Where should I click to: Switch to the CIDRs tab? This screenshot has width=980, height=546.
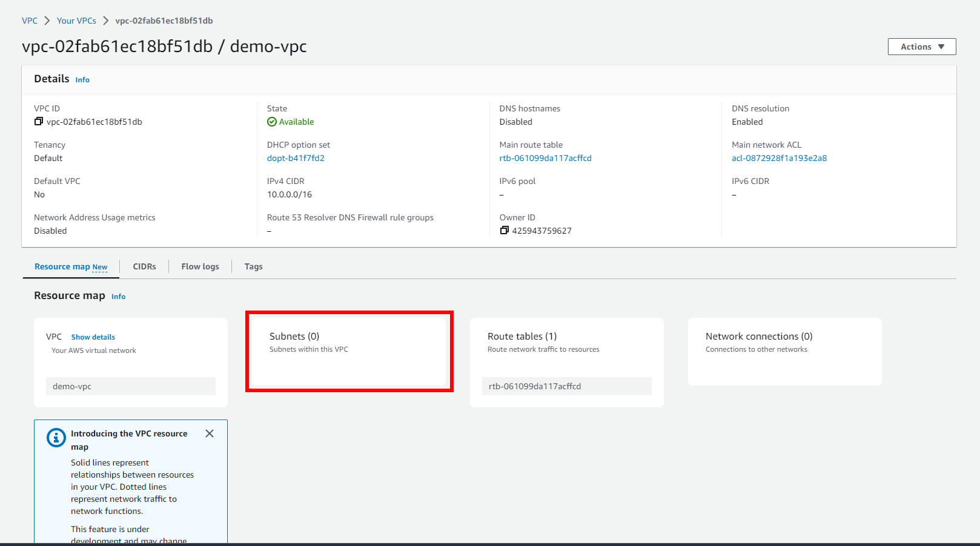pyautogui.click(x=144, y=266)
